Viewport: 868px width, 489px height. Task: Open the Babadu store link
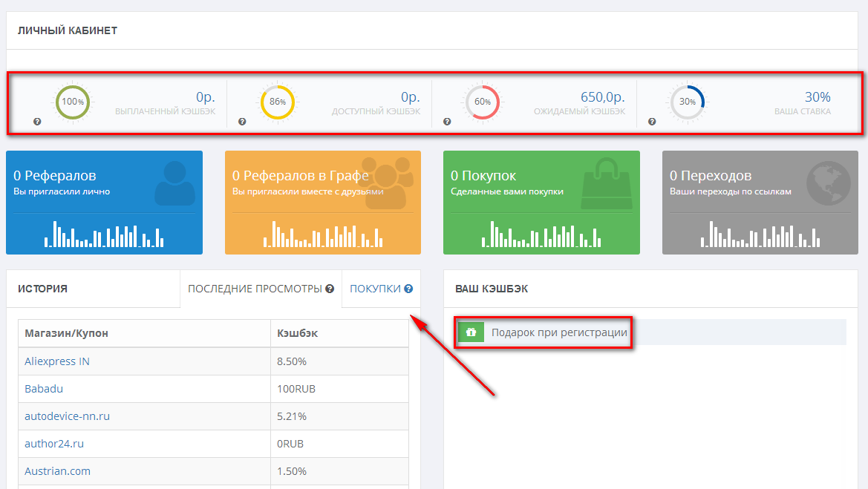[42, 389]
